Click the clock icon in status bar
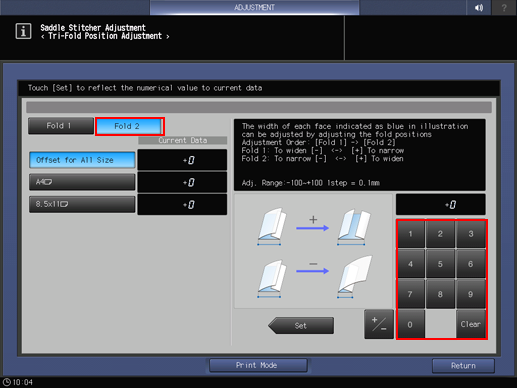The width and height of the screenshot is (517, 388). 7,382
